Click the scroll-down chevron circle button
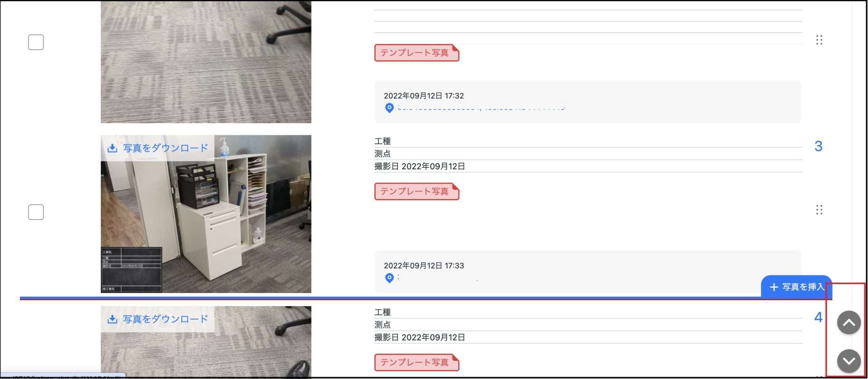This screenshot has height=379, width=868. point(849,361)
